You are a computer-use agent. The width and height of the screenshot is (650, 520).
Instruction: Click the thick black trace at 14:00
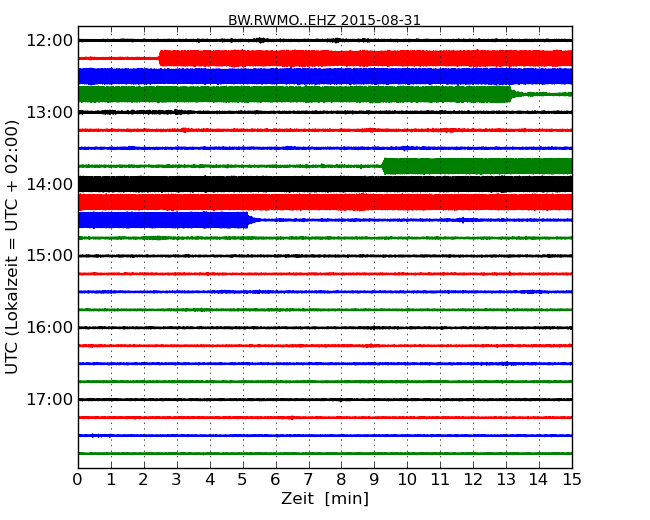pyautogui.click(x=325, y=184)
